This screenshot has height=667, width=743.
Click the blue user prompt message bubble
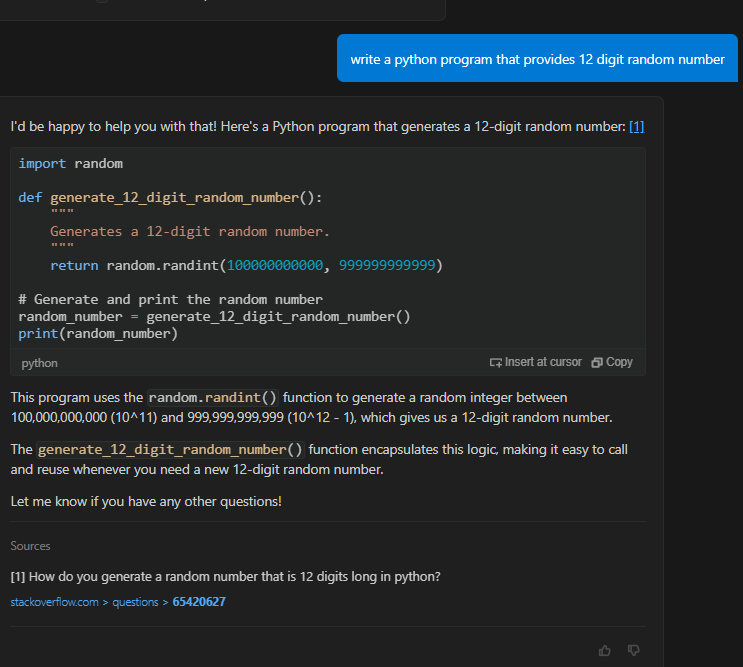(537, 58)
